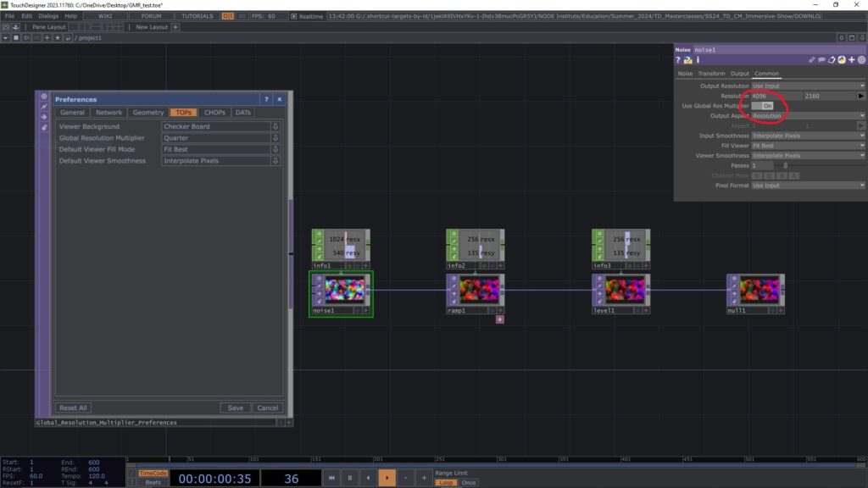Open operator help question mark icon
This screenshot has width=868, height=488.
(x=678, y=61)
